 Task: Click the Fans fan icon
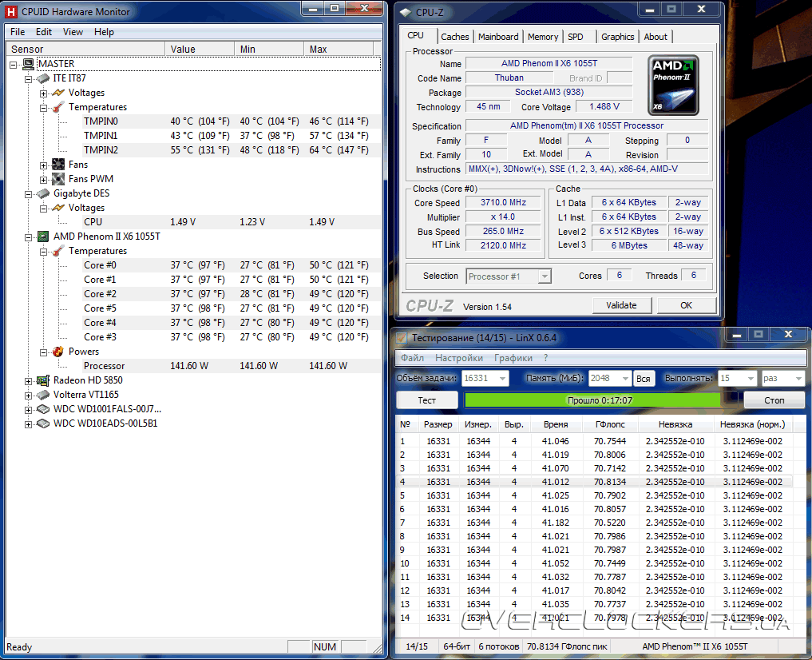click(58, 165)
